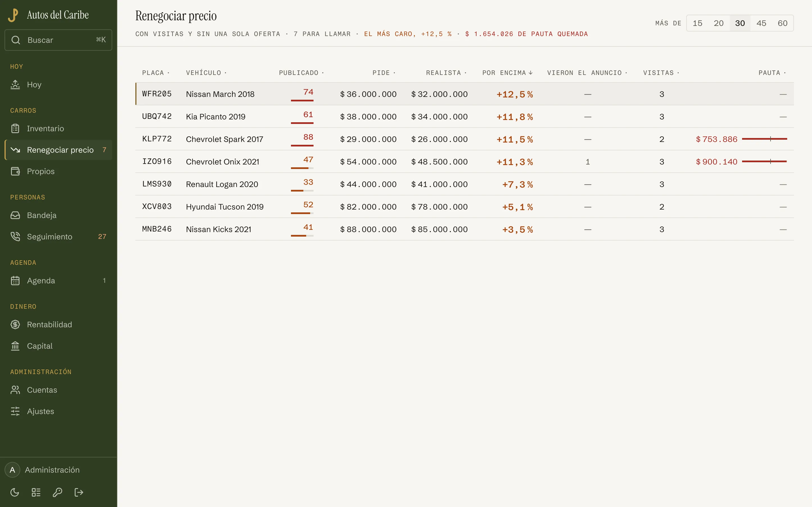Open Seguimiento phone icon
This screenshot has width=812, height=507.
point(15,236)
